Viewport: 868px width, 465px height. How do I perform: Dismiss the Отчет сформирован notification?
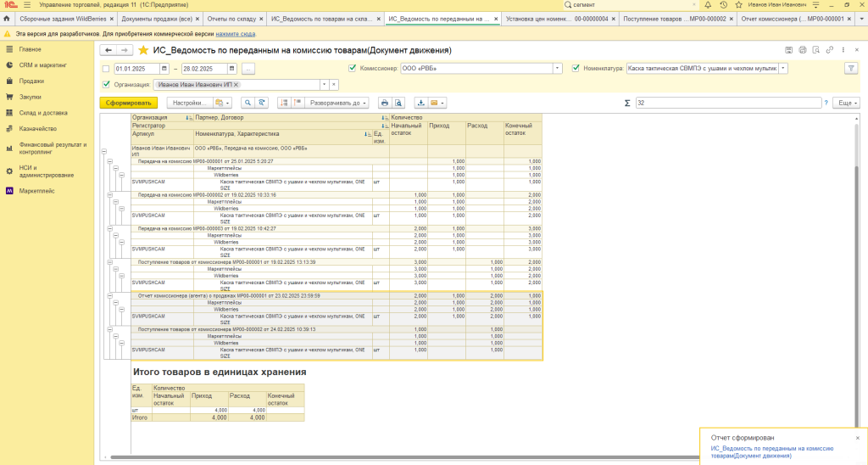(858, 438)
